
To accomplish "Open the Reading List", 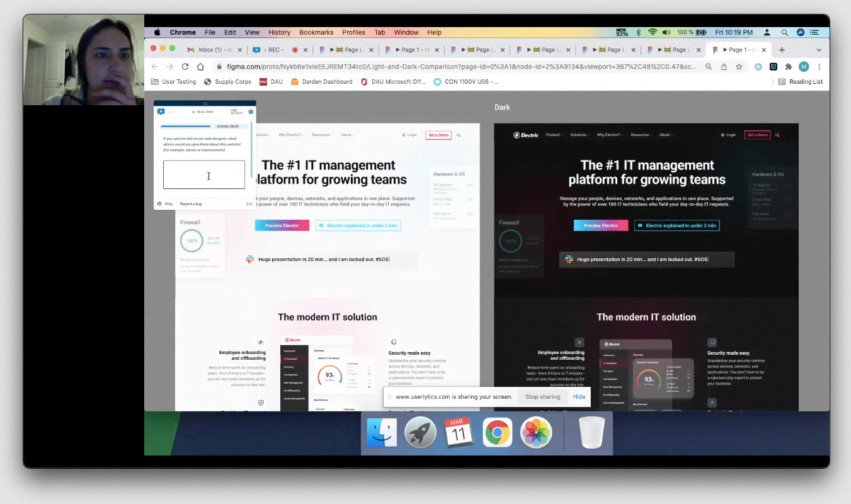I will coord(801,82).
